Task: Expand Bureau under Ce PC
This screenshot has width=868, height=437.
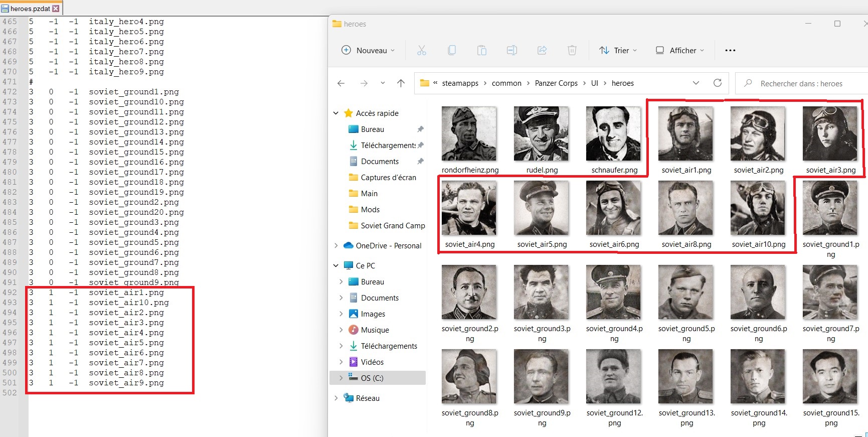Action: (x=341, y=282)
